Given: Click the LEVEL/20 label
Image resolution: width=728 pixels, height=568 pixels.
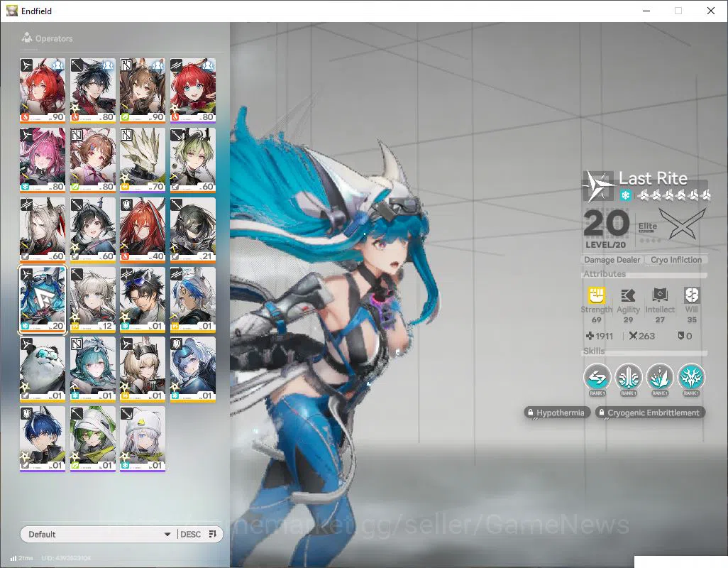Looking at the screenshot, I should pos(605,245).
